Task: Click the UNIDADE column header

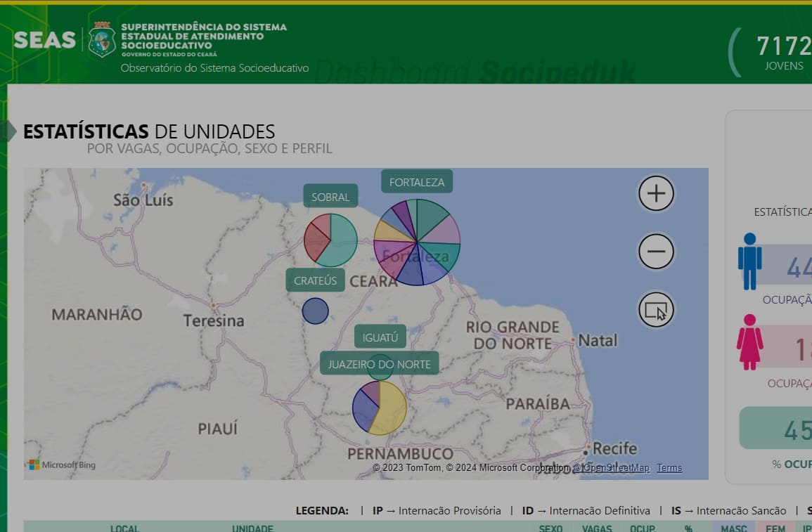Action: point(252,528)
